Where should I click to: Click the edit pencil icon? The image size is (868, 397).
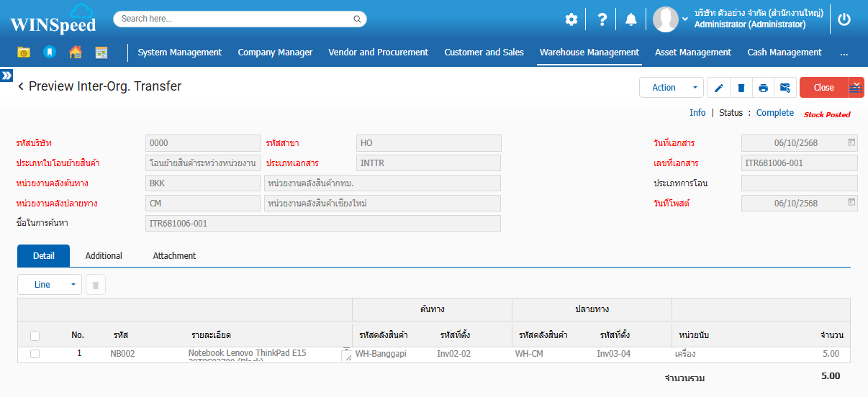[718, 88]
